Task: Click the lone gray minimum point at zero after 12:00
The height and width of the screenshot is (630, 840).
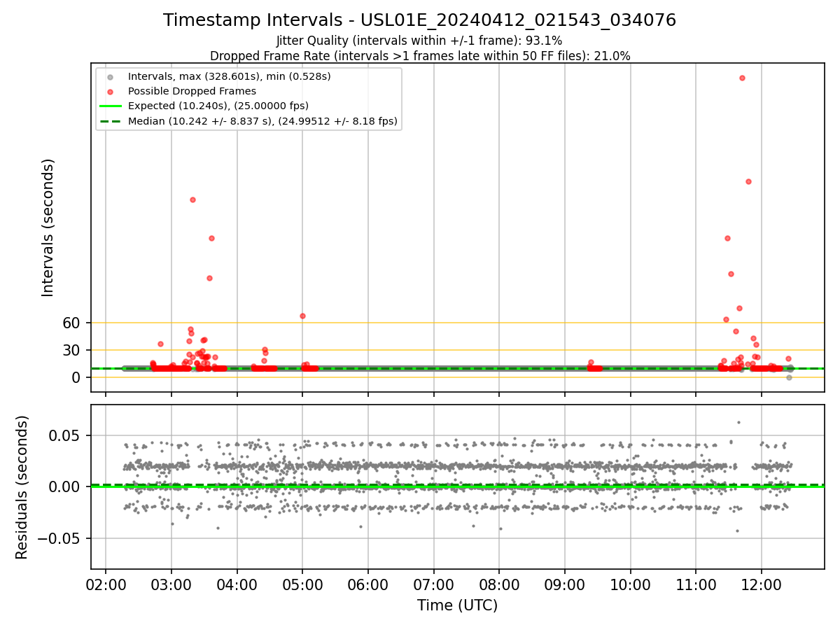Action: coord(789,377)
